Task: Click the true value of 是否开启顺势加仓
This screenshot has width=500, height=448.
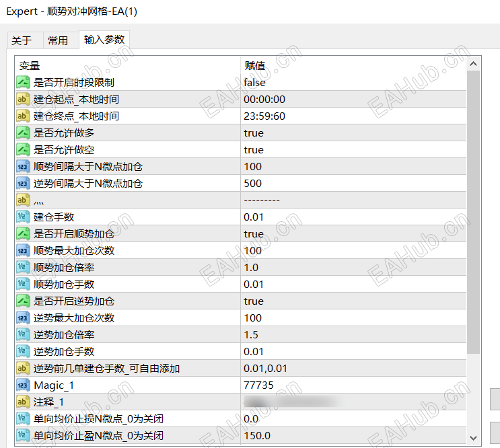Action: (x=254, y=234)
